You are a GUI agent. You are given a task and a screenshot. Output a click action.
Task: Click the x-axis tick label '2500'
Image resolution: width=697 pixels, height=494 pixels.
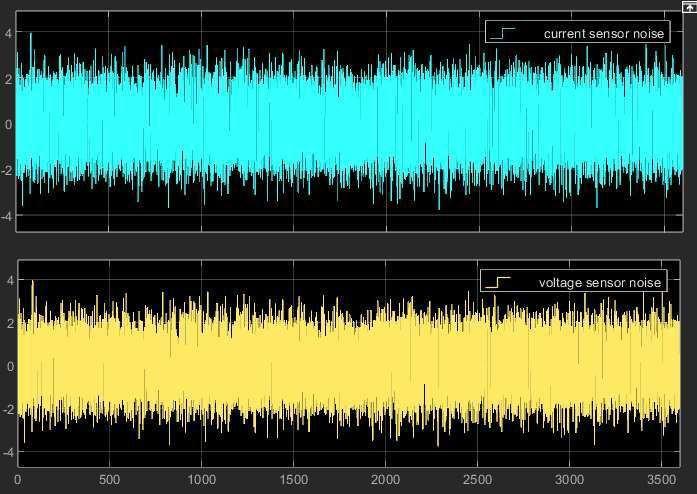477,480
